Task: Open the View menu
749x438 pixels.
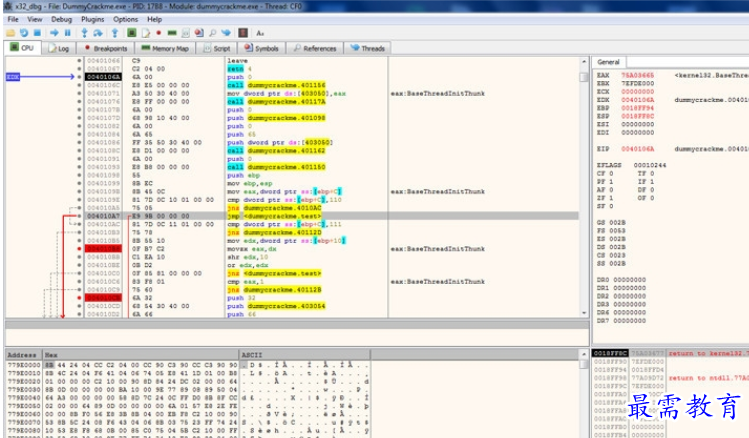Action: click(34, 19)
